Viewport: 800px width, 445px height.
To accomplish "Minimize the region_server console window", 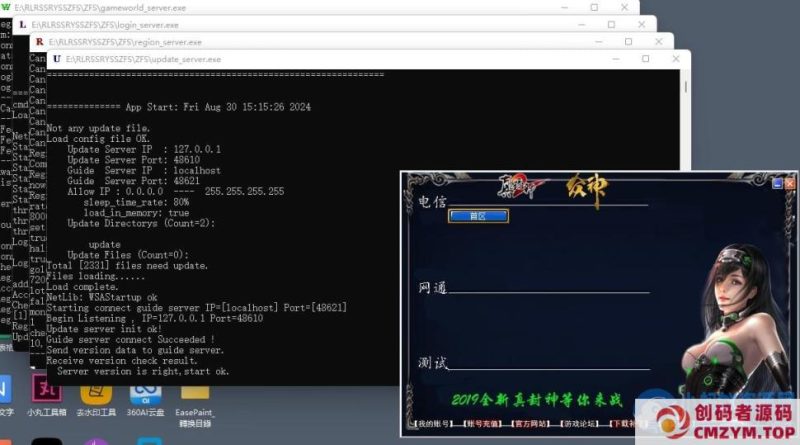I will (597, 42).
